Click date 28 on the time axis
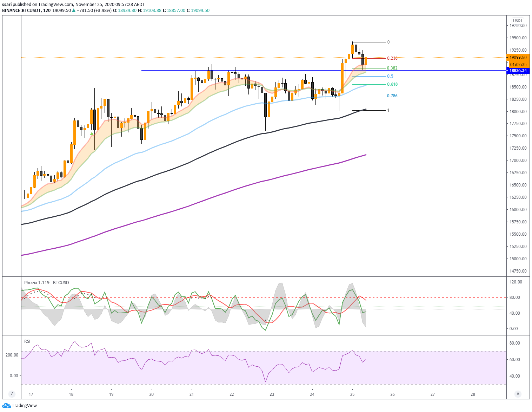532x412 pixels. (473, 394)
